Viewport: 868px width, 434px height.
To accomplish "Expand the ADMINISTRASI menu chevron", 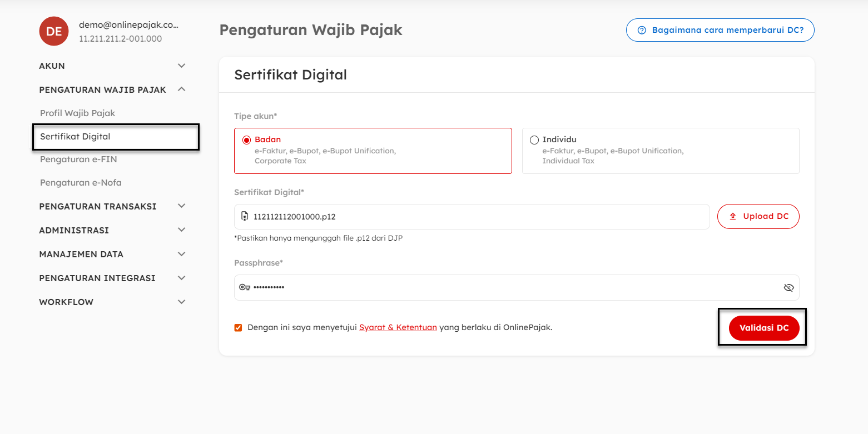I will 181,230.
